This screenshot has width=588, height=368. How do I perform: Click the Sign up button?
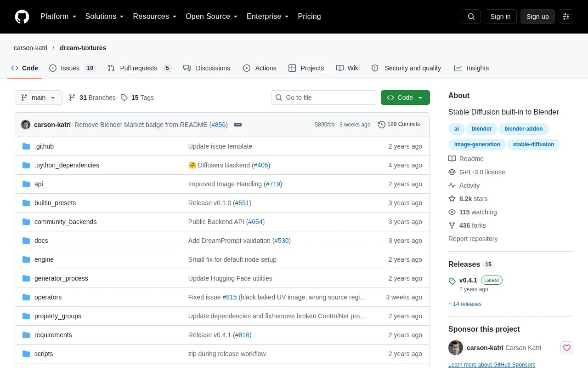pyautogui.click(x=537, y=17)
